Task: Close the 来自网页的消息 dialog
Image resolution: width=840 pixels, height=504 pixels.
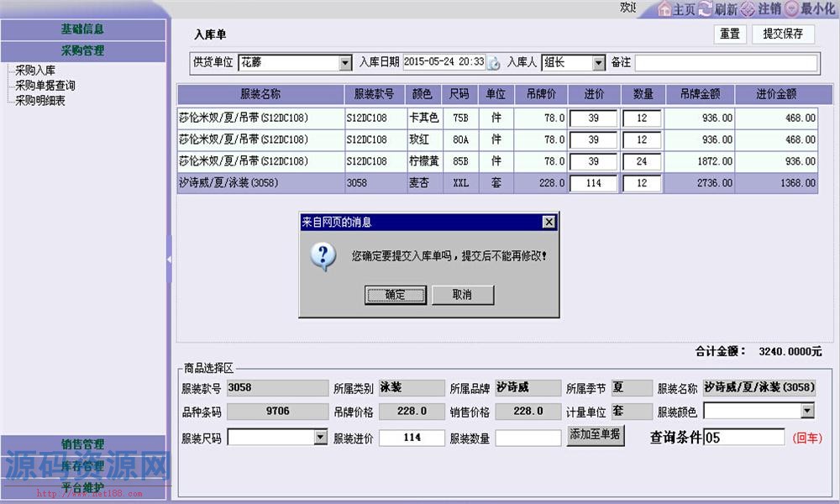Action: (x=549, y=223)
